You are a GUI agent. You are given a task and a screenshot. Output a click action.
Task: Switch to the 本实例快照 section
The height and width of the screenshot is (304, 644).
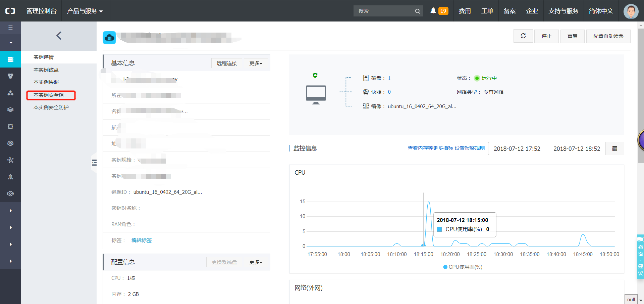point(46,82)
